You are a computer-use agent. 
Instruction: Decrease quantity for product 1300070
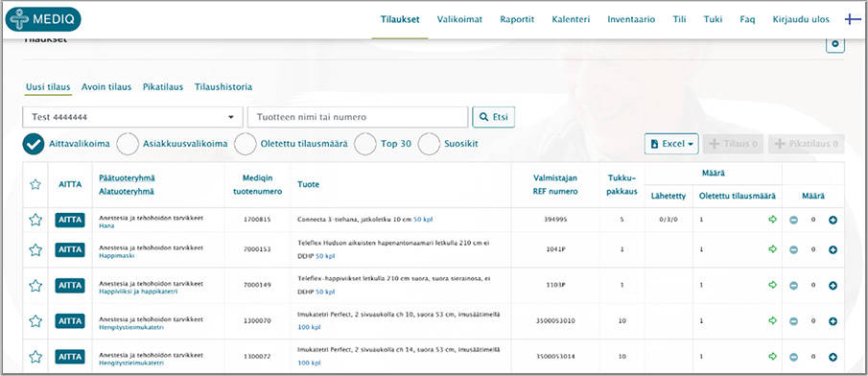tap(793, 321)
